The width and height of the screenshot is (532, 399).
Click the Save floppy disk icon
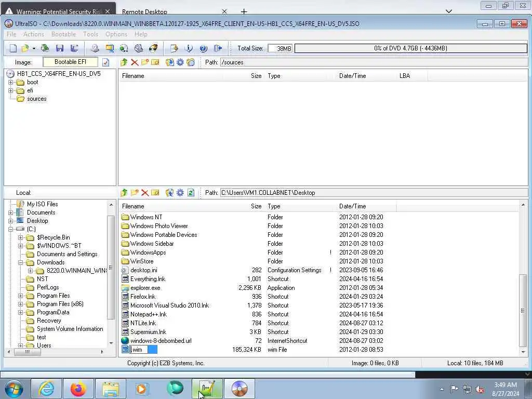click(x=60, y=48)
